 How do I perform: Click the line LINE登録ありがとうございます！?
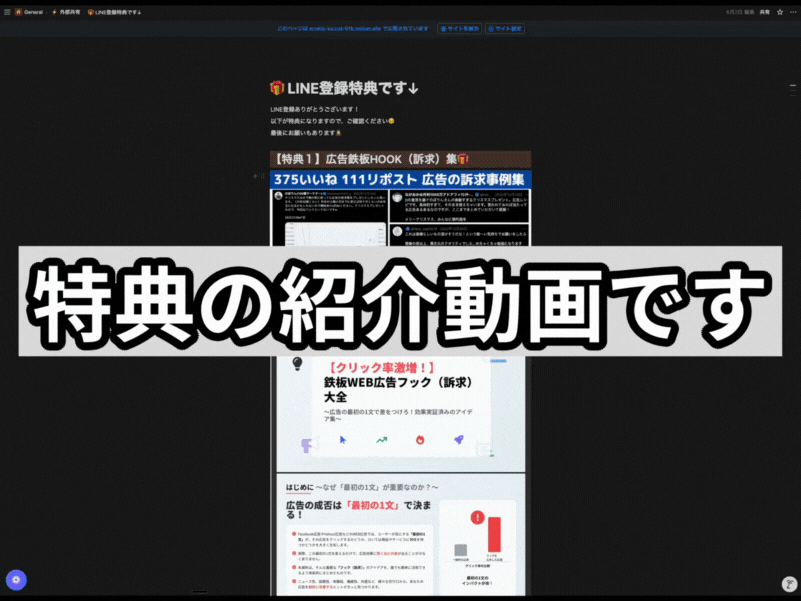click(x=315, y=109)
